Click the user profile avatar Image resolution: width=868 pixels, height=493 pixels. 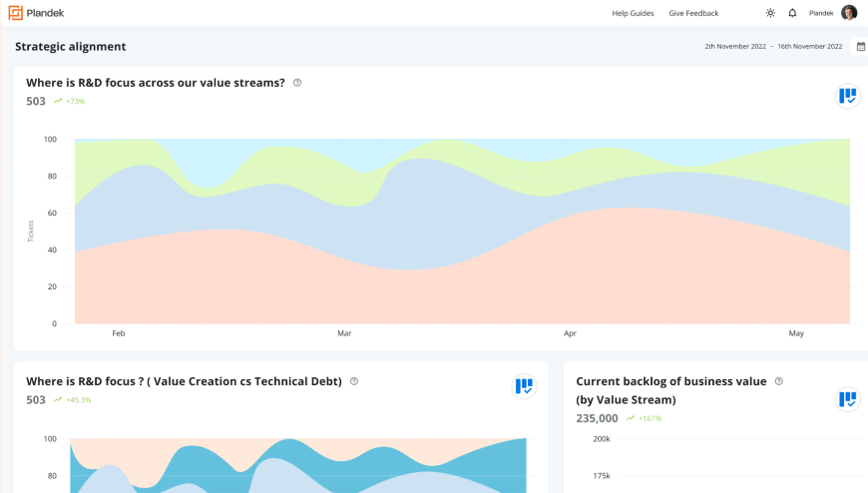point(849,13)
